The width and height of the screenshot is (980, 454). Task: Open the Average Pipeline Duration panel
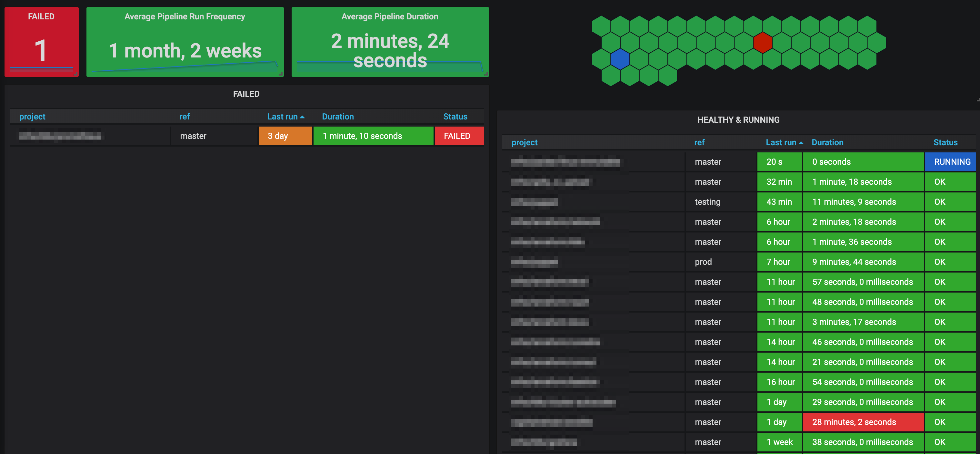click(x=390, y=42)
